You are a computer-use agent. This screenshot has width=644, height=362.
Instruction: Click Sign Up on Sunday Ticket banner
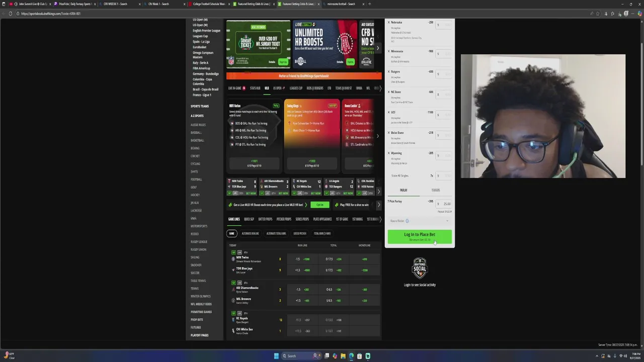(283, 62)
